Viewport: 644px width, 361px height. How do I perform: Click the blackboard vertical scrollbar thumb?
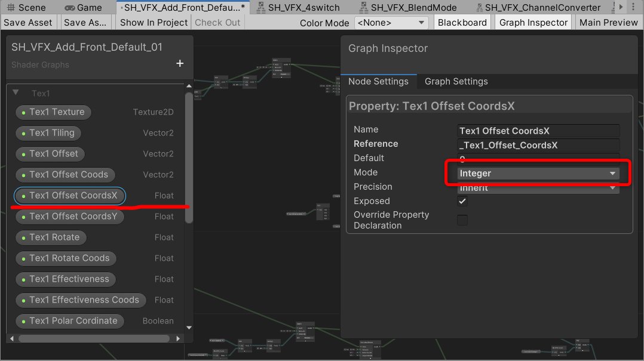pos(189,158)
